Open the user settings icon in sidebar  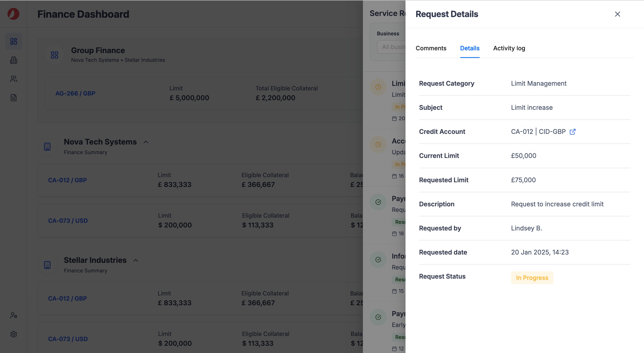(x=13, y=315)
